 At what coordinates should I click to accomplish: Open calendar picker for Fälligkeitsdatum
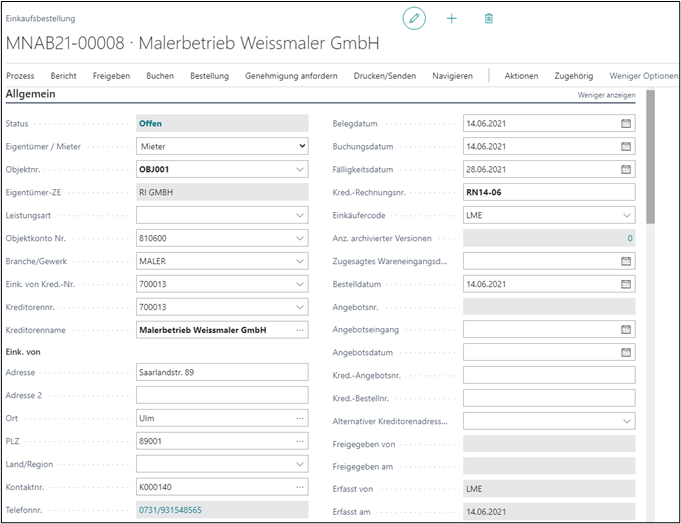click(x=626, y=170)
